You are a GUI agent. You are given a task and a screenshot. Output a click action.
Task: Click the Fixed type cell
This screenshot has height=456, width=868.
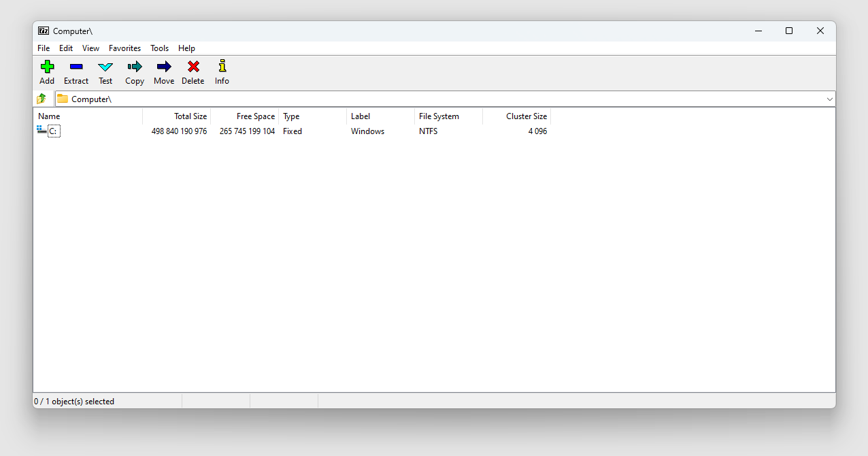point(293,131)
